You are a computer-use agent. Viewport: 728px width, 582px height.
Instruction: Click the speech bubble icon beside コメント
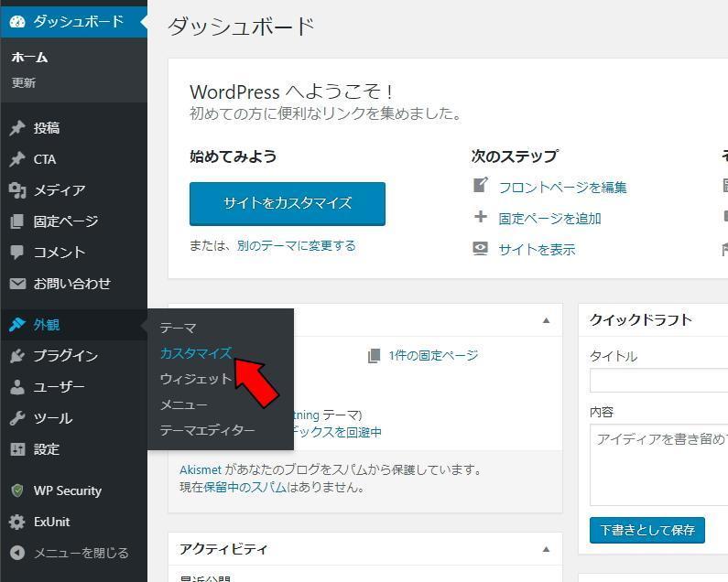point(17,253)
